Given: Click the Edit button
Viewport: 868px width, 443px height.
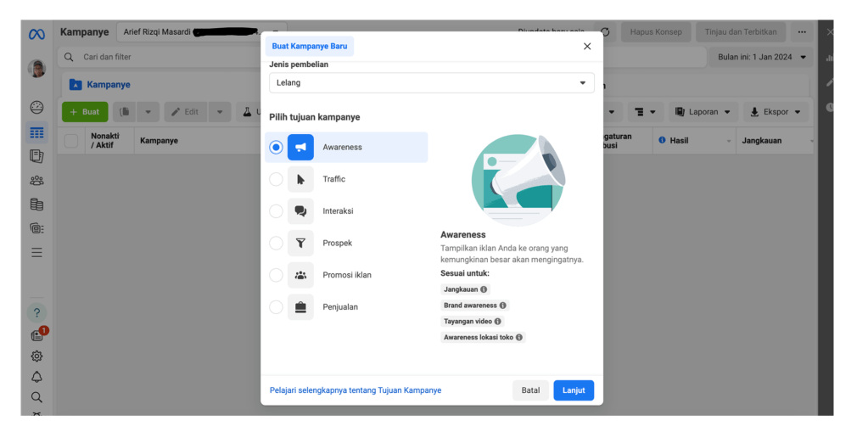Looking at the screenshot, I should click(x=186, y=112).
